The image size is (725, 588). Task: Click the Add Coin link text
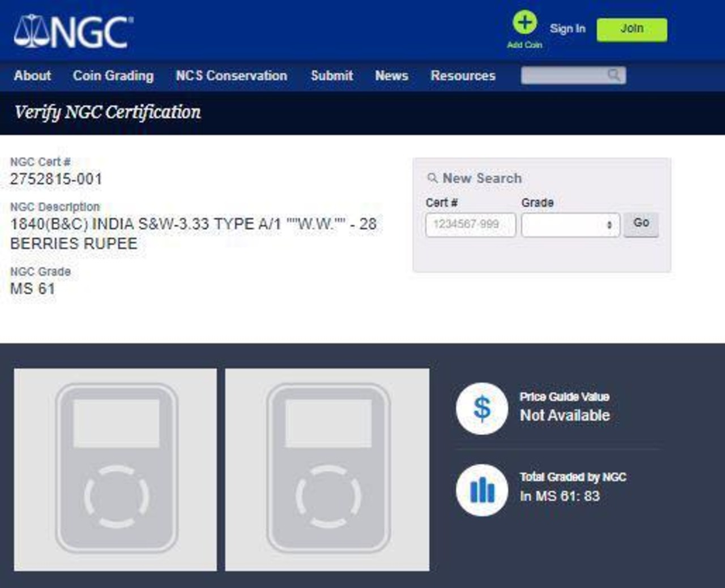tap(524, 45)
